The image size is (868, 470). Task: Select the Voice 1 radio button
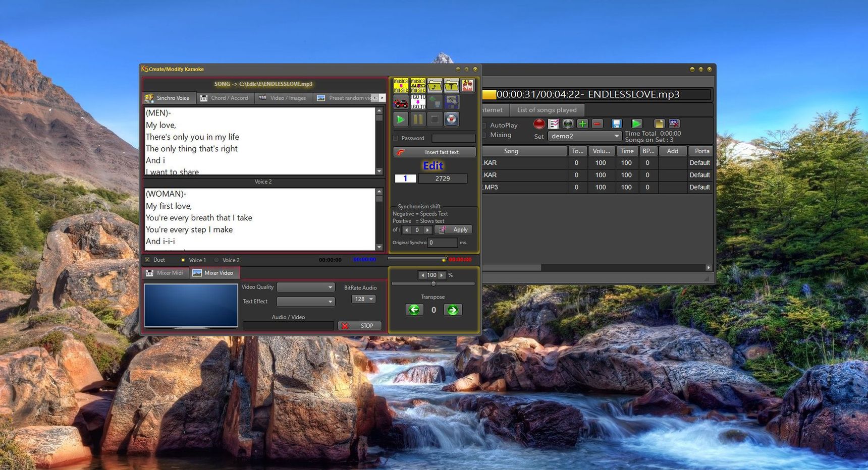[183, 260]
